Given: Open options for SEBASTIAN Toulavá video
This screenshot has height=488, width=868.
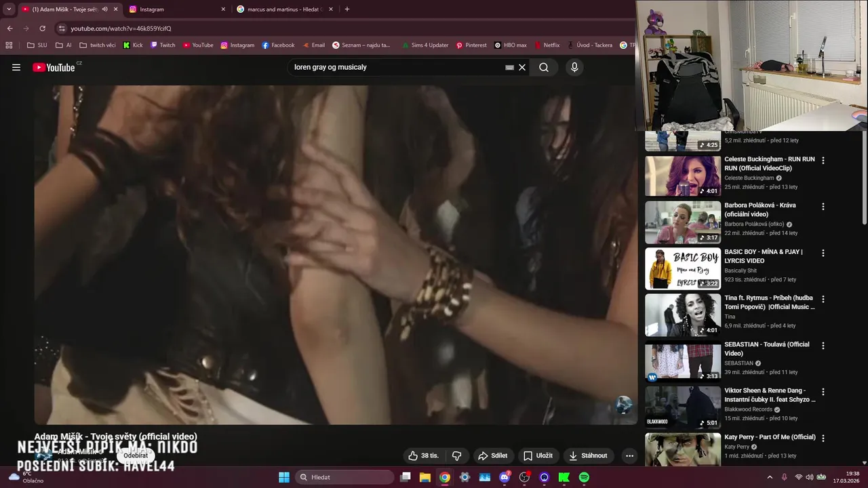Looking at the screenshot, I should coord(823,346).
